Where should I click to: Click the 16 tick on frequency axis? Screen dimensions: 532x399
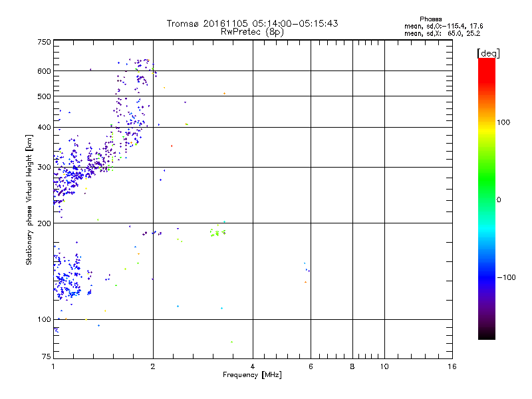pos(452,366)
